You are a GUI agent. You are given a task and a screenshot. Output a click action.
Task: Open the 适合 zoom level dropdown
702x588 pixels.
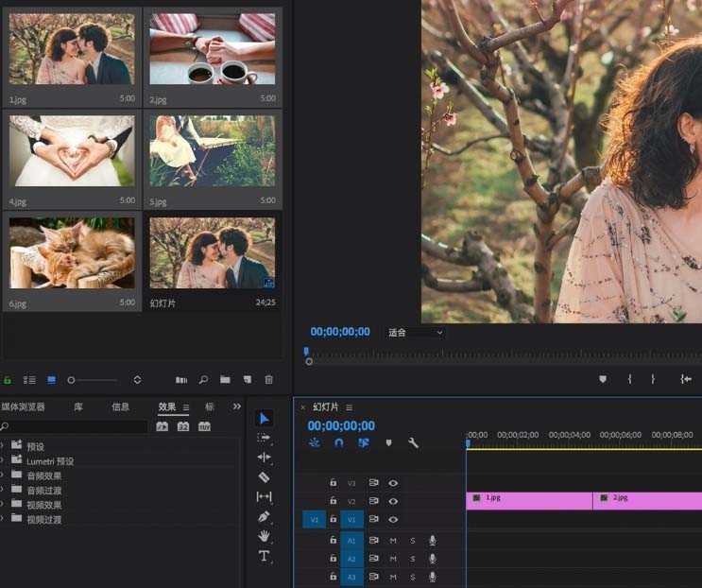click(x=416, y=333)
